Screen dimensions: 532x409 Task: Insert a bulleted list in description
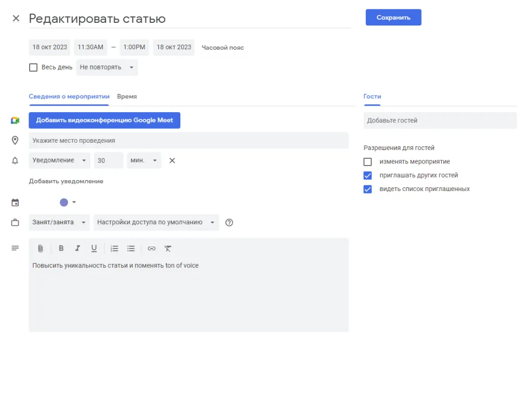coord(131,248)
